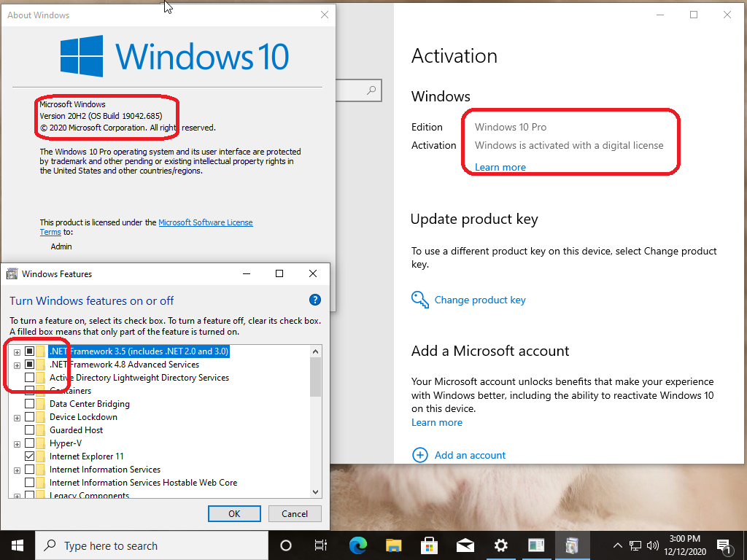Open the network status tray icon
The height and width of the screenshot is (560, 747).
pos(635,545)
